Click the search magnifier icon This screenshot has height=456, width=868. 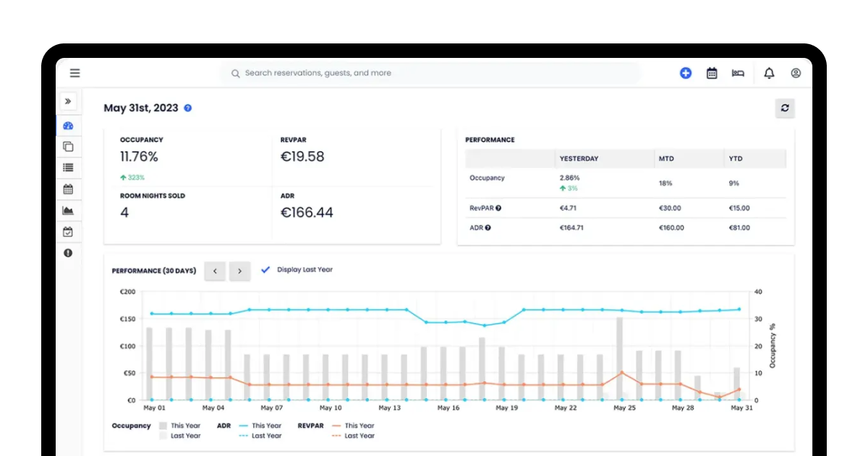pos(235,73)
